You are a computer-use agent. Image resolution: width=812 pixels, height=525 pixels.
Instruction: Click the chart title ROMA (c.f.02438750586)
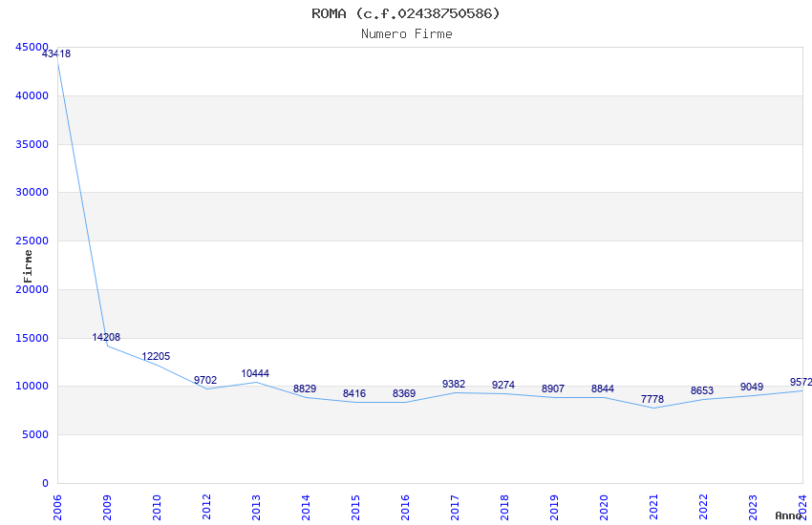405,13
